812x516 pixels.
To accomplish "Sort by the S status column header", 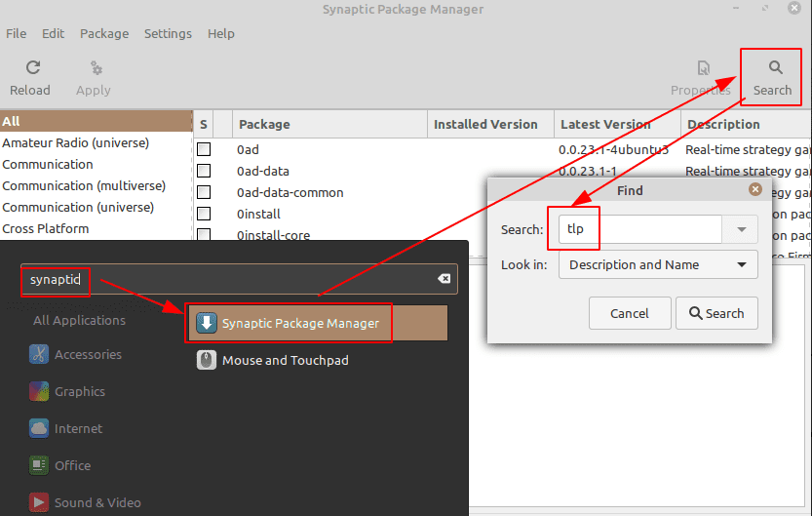I will tap(204, 124).
